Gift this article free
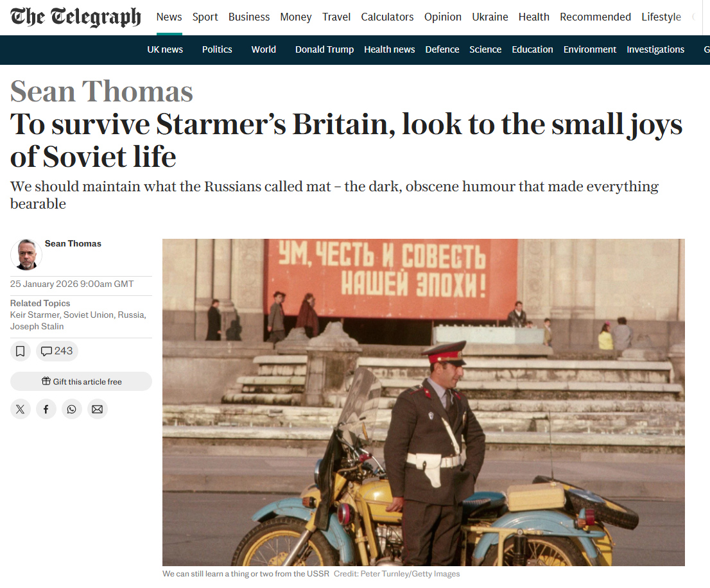710x588 pixels. [81, 381]
